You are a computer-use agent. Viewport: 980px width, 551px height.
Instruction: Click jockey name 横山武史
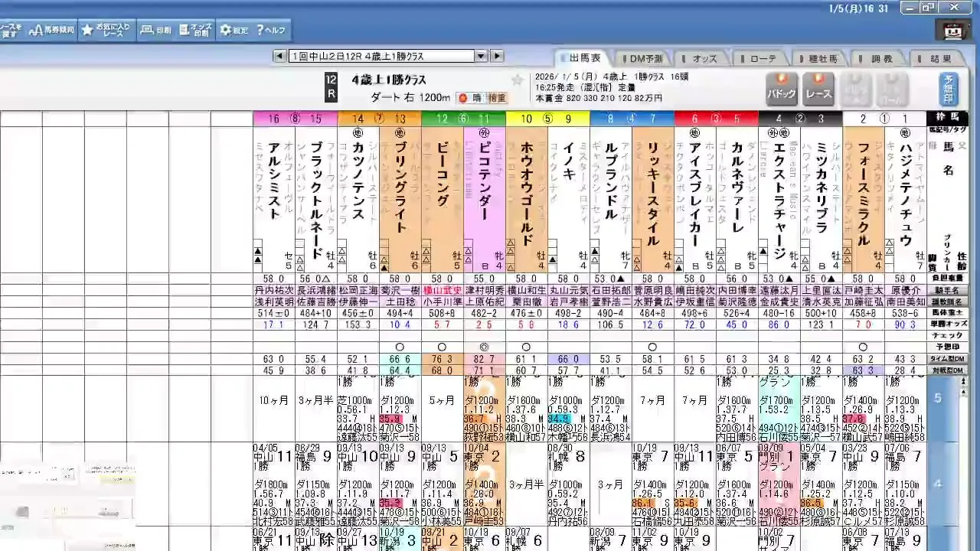click(442, 291)
